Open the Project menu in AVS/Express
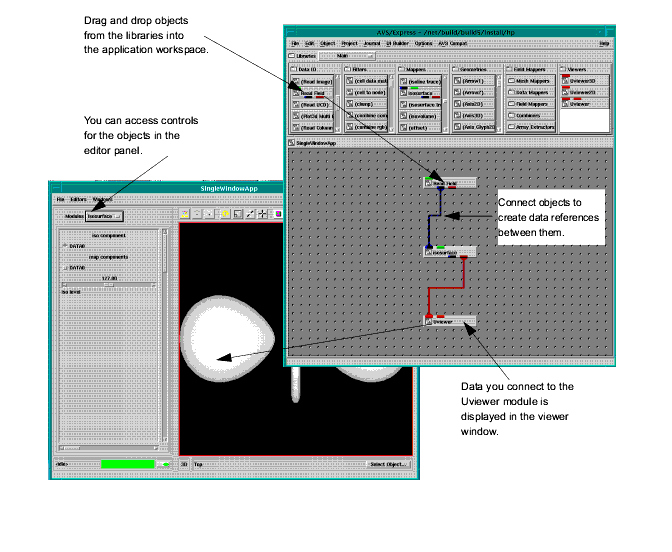The width and height of the screenshot is (672, 552). tap(348, 44)
